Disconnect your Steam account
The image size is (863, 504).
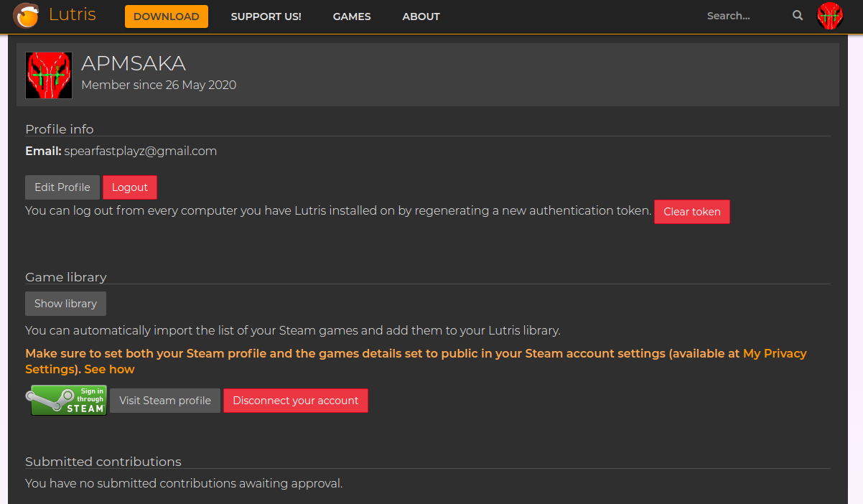[x=295, y=401]
